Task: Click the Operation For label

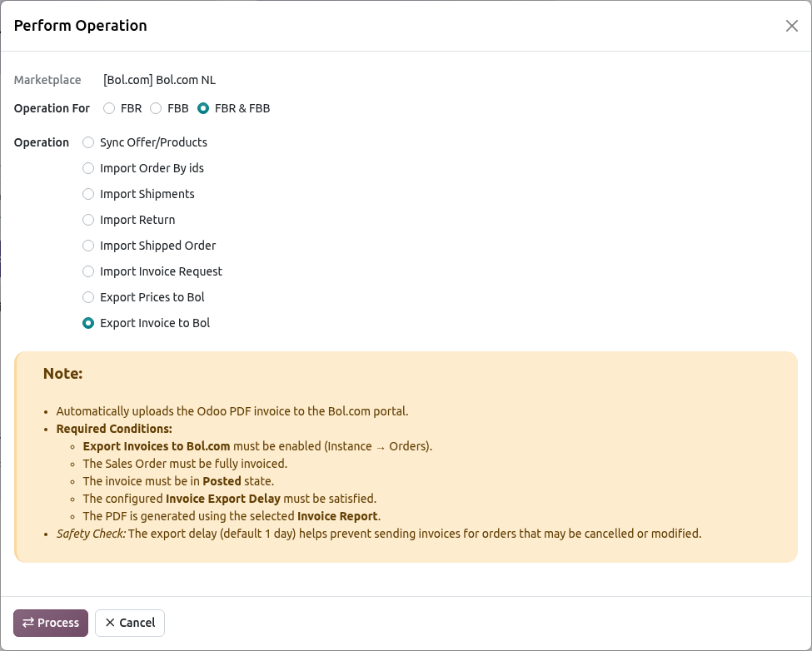Action: click(52, 108)
